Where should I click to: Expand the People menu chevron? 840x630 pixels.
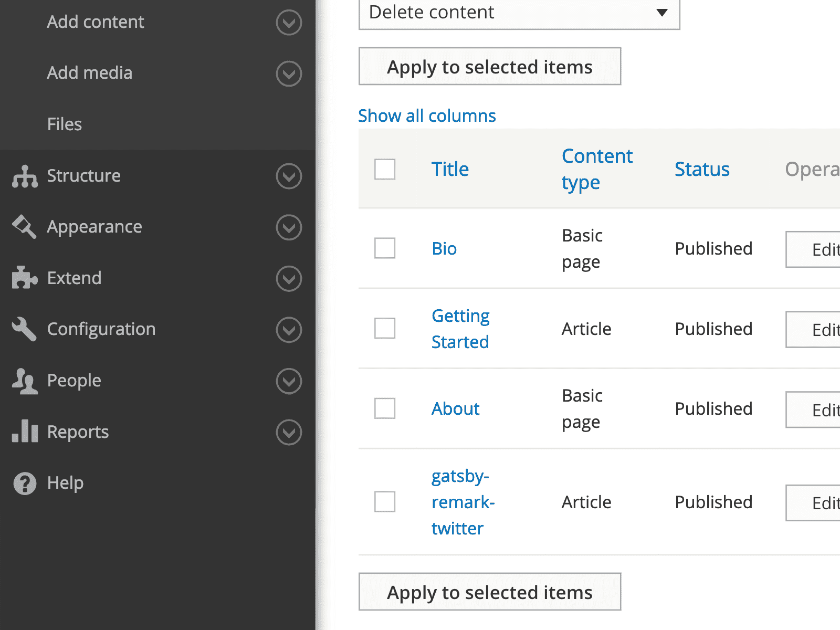[x=289, y=381]
